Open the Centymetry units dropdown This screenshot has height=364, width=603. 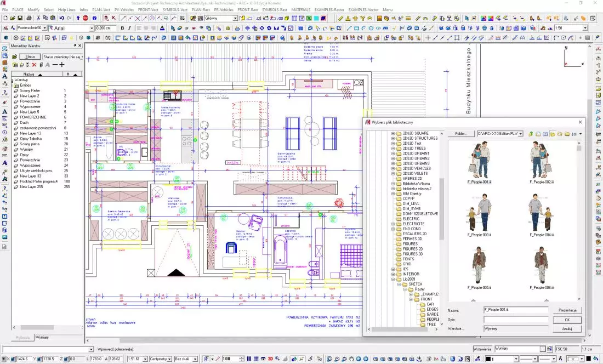point(169,359)
